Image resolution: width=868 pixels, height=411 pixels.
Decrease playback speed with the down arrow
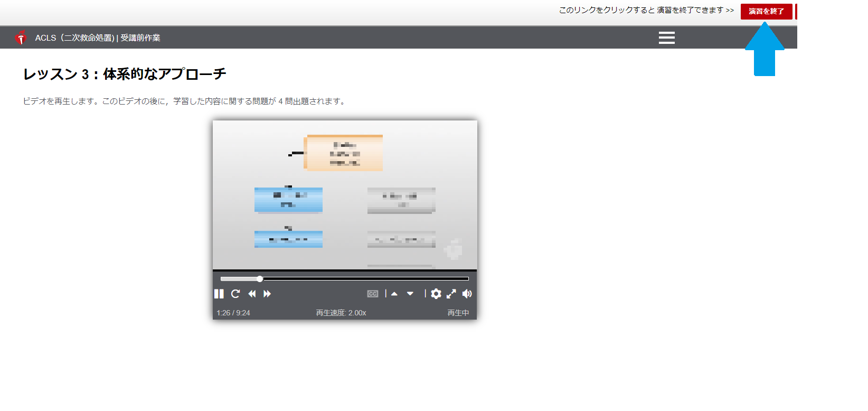click(x=410, y=294)
